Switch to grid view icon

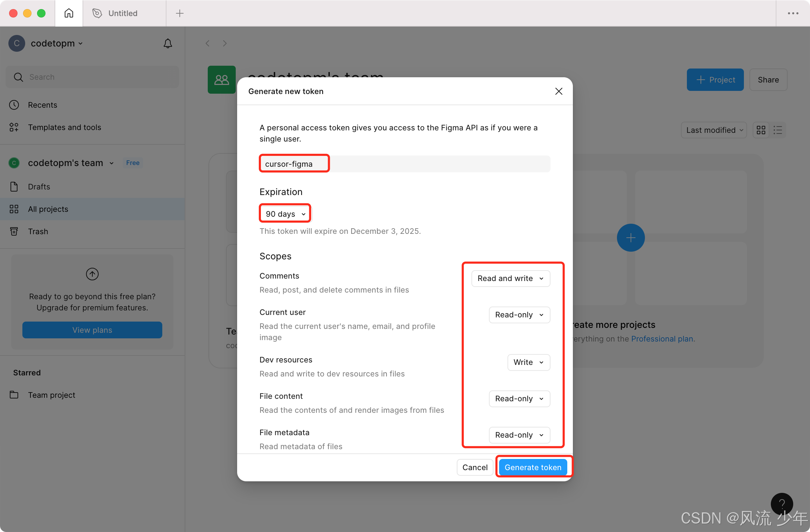tap(761, 130)
